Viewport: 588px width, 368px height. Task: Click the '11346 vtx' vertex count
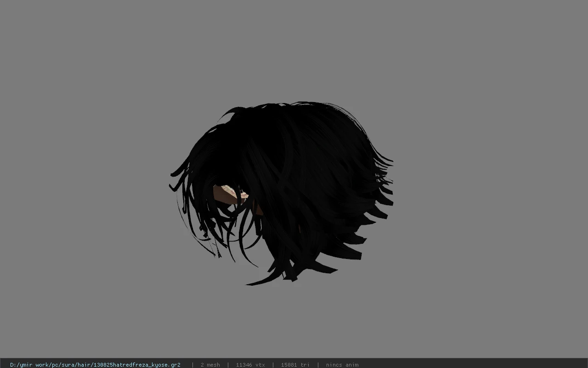pos(250,365)
